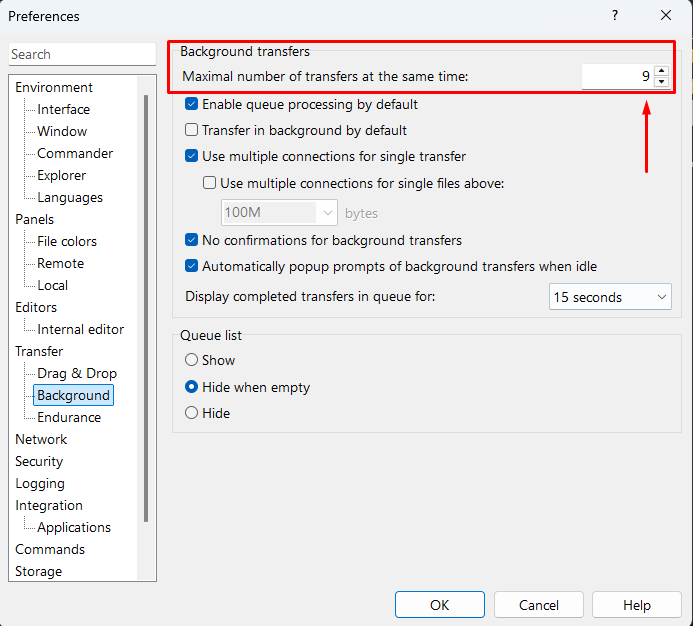Decrease maximal transfers with down spinner arrow
The image size is (693, 626).
(661, 82)
